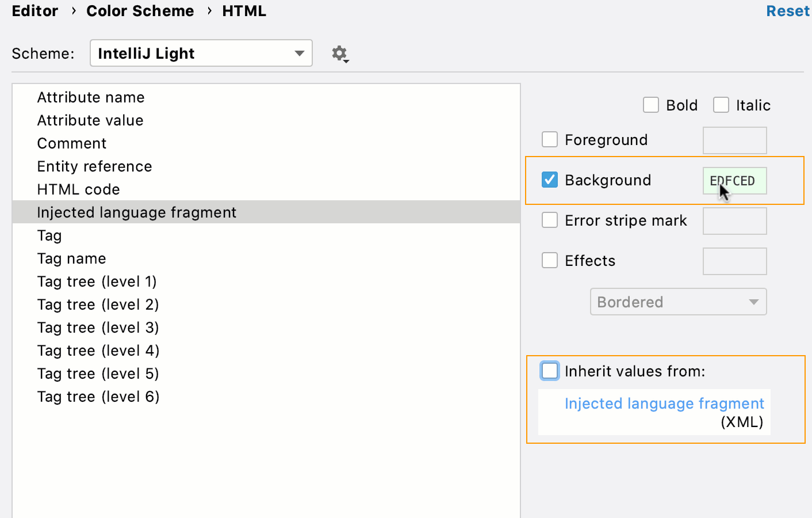The width and height of the screenshot is (812, 518).
Task: Disable the Background color checkbox
Action: 550,180
